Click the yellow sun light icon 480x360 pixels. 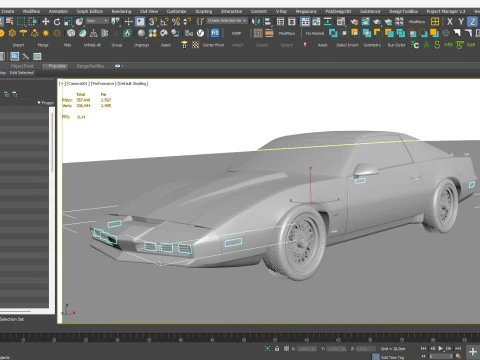click(46, 33)
